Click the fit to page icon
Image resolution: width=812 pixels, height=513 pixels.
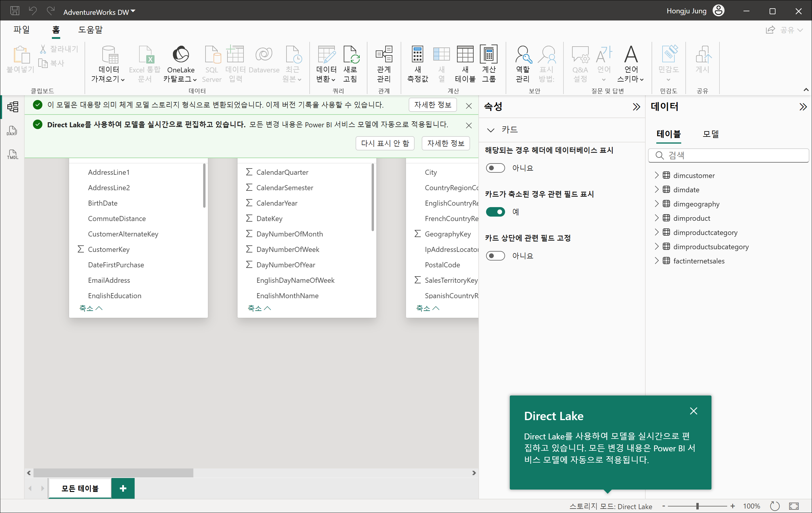pos(794,506)
